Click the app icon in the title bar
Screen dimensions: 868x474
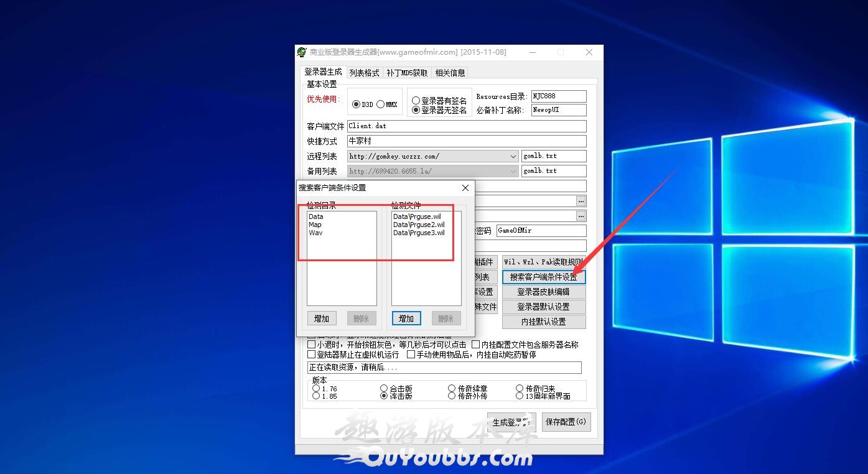pyautogui.click(x=302, y=52)
